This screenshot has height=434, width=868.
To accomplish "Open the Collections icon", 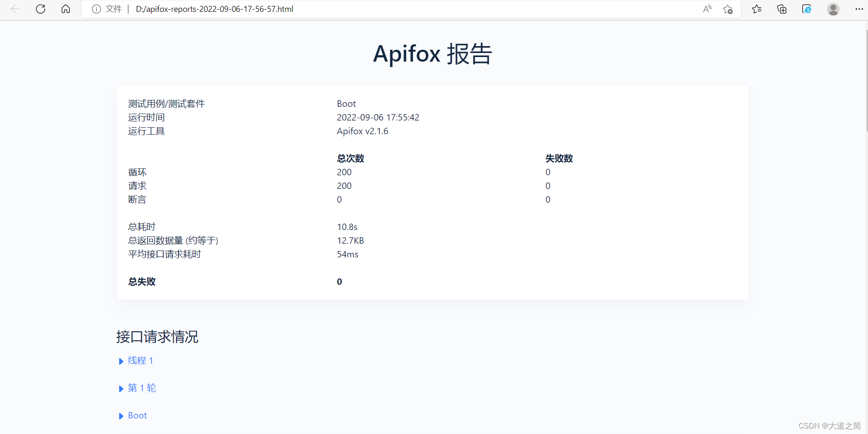I will [x=782, y=9].
